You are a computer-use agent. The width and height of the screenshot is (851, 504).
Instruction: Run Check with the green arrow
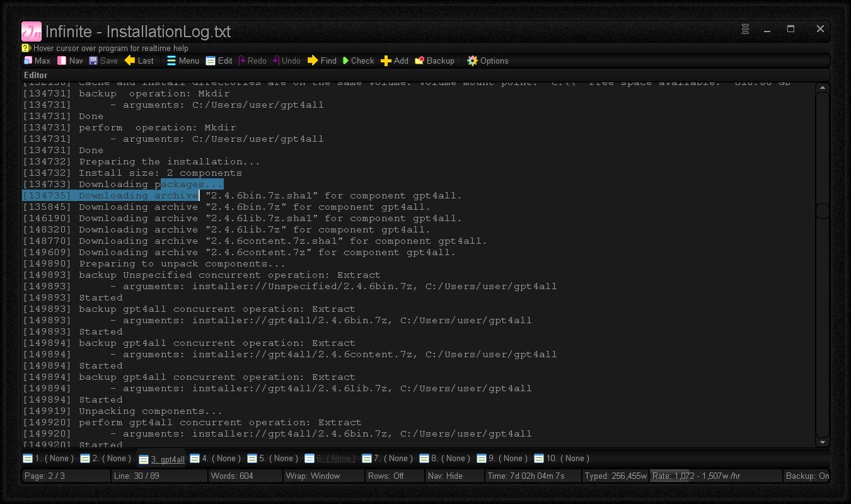358,60
